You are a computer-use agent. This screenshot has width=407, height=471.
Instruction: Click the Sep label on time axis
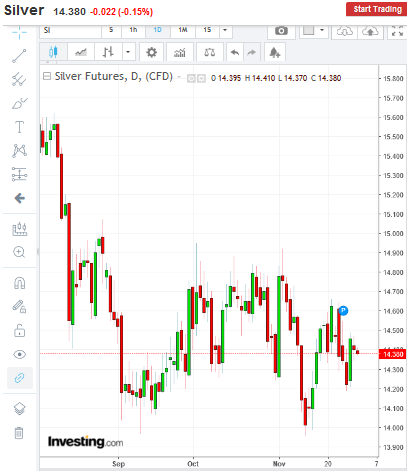point(118,464)
